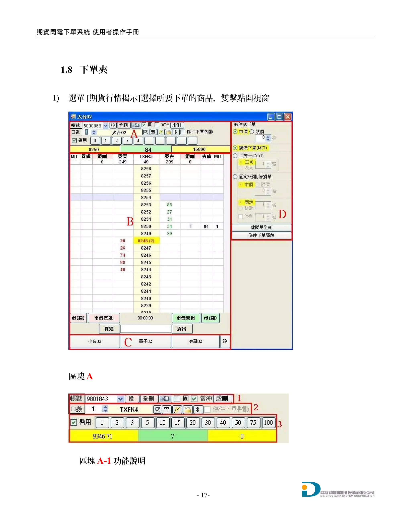Viewport: 411px width, 532px height.
Task: Click 市(範) button left of 市價買進
Action: (x=78, y=318)
